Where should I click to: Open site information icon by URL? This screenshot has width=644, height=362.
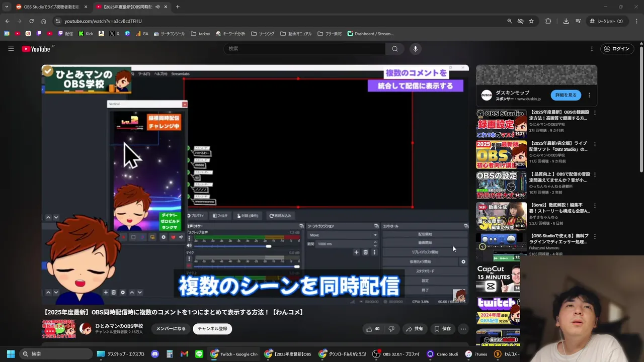pyautogui.click(x=58, y=21)
